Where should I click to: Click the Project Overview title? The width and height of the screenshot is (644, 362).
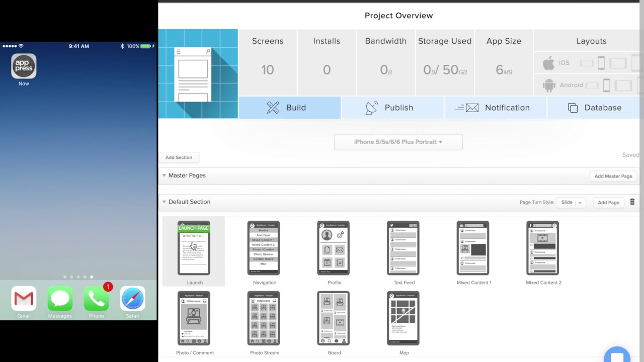[x=399, y=16]
